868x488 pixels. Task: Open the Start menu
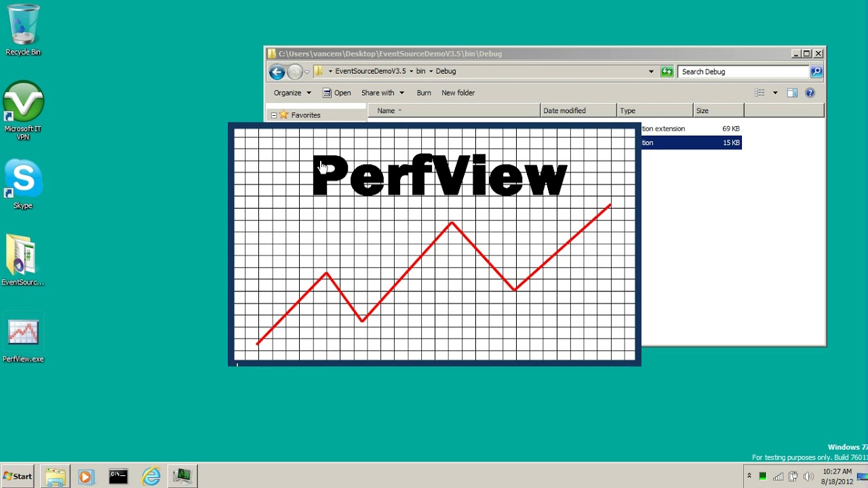18,476
